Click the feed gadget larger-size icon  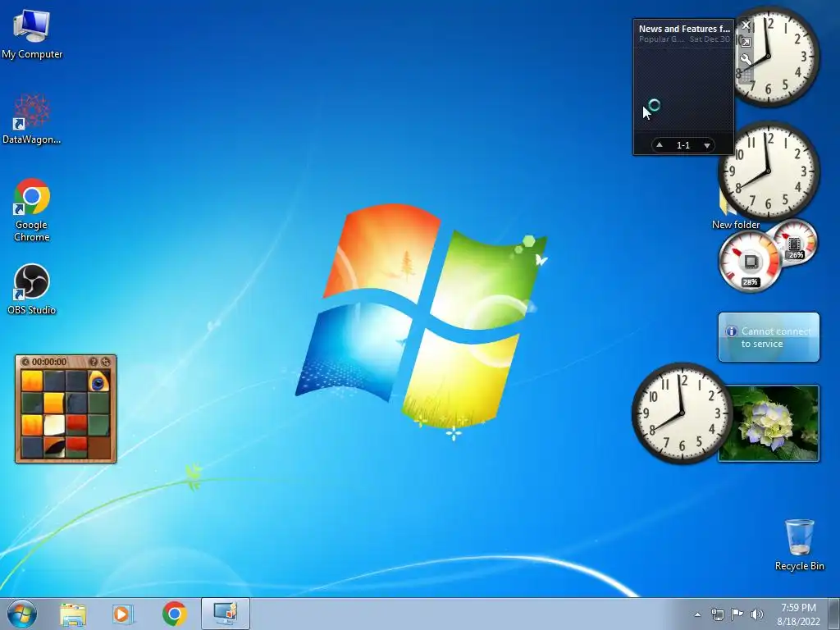pos(746,42)
